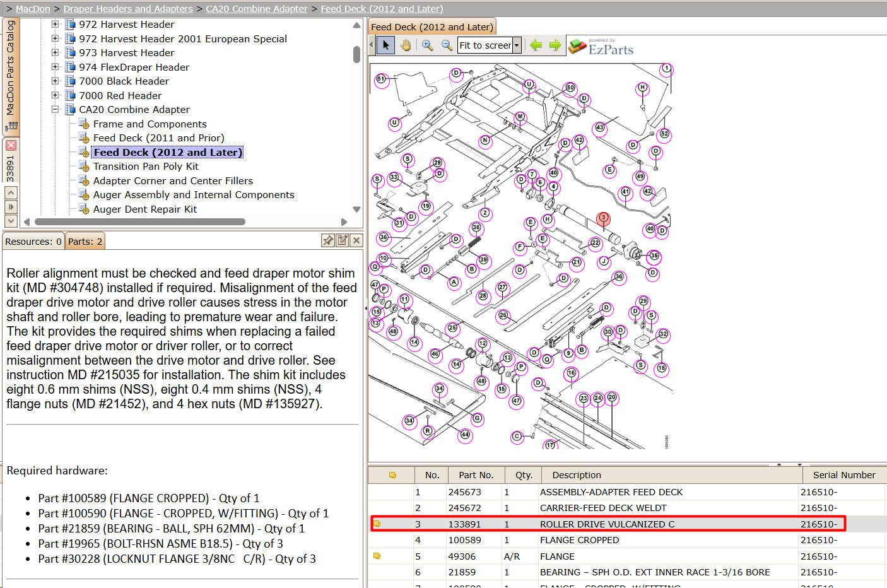Viewport: 887px width, 588px height.
Task: Switch to the Parts: 2 tab
Action: coord(85,242)
